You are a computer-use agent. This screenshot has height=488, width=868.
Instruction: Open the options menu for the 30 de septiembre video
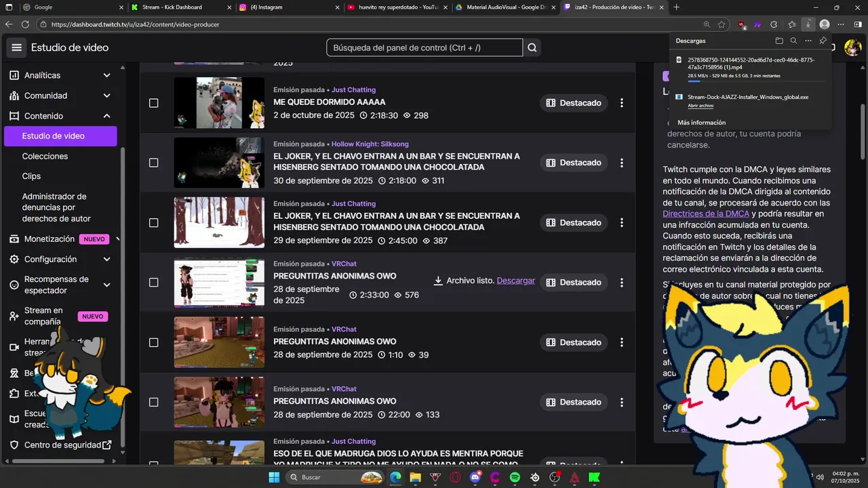[622, 163]
